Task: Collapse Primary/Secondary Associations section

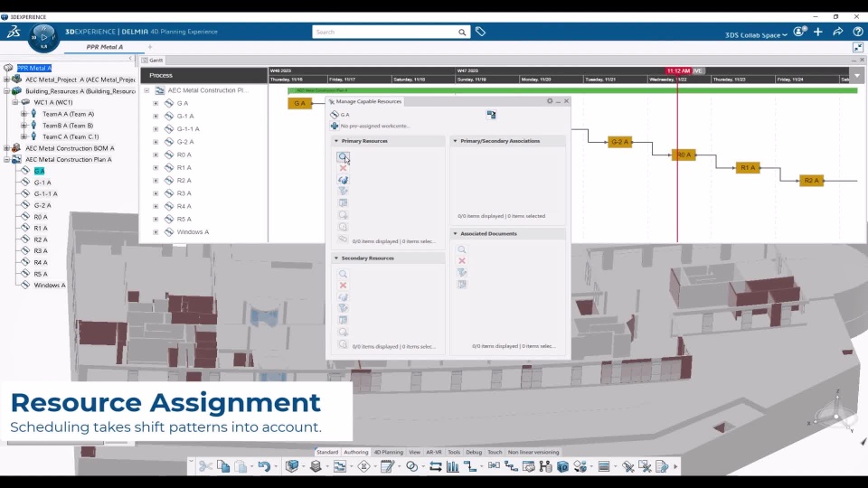Action: (x=455, y=141)
